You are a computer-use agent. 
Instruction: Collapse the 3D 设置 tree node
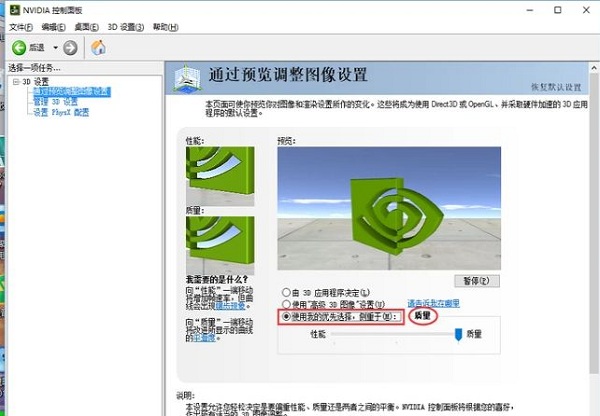pyautogui.click(x=16, y=82)
